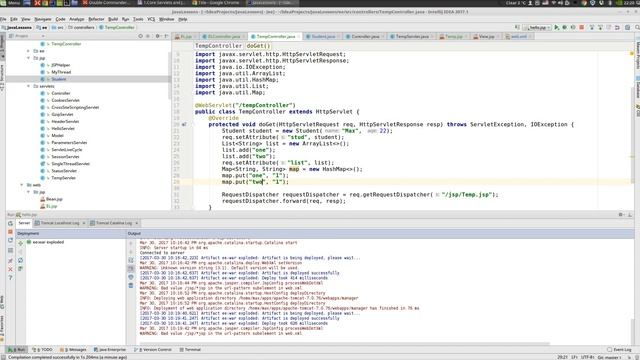This screenshot has width=640, height=360.
Task: Stop Tomcat server orange square icon
Action: coord(10,232)
